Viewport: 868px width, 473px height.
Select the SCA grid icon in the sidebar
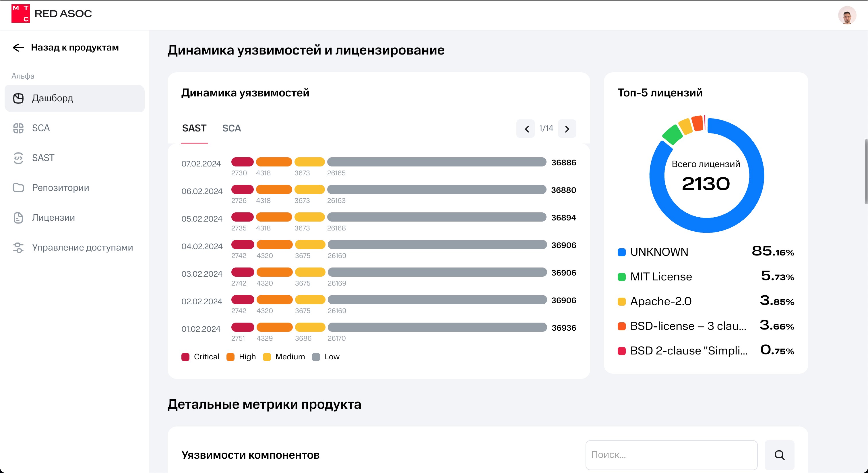[19, 128]
